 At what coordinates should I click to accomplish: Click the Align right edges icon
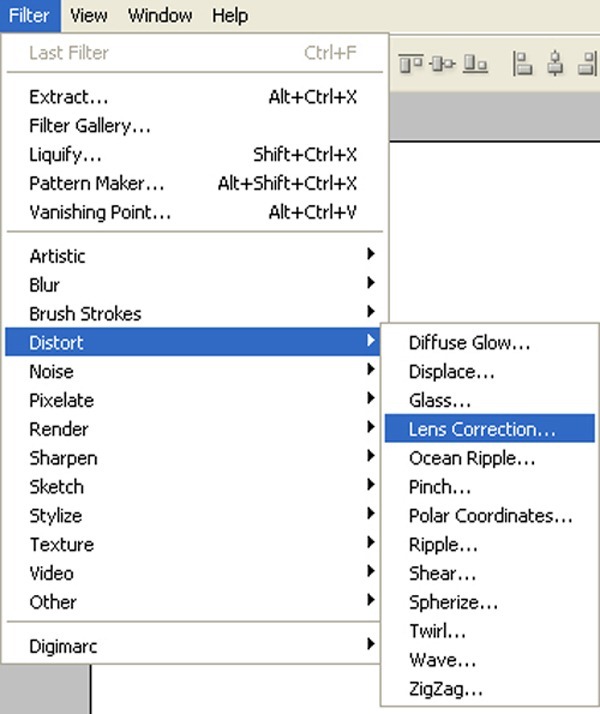point(588,64)
